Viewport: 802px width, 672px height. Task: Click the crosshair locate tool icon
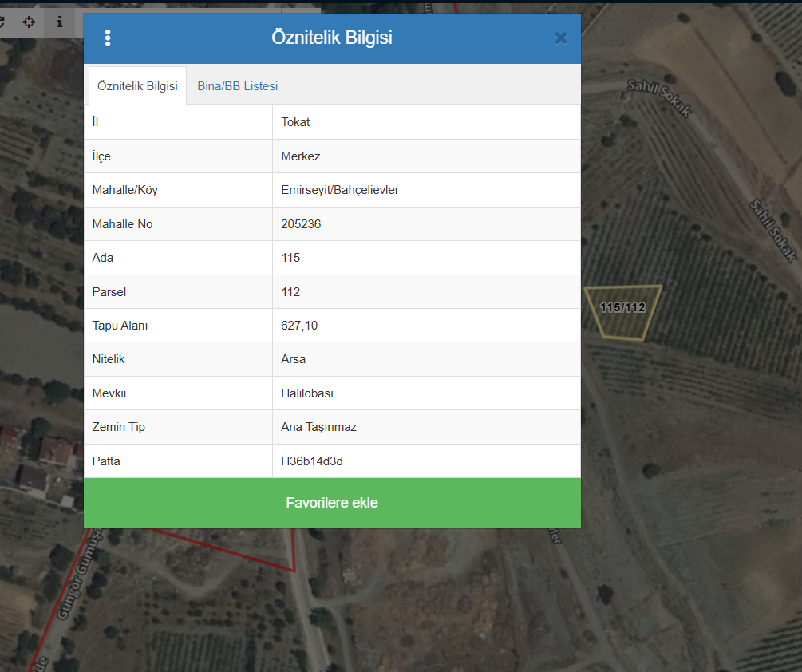pos(29,22)
